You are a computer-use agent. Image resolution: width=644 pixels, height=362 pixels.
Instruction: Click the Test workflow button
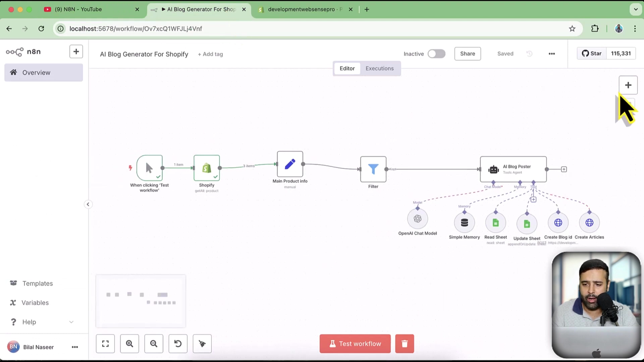click(x=355, y=344)
